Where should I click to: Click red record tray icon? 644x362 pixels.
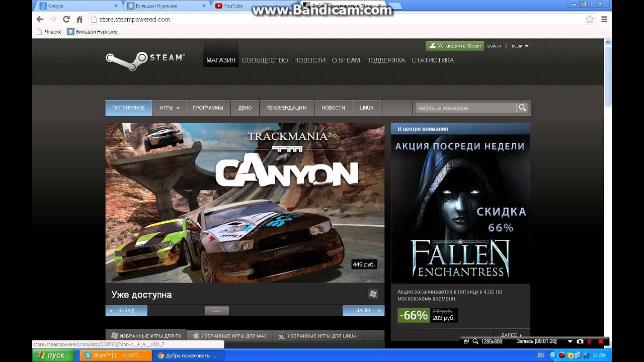(562, 355)
